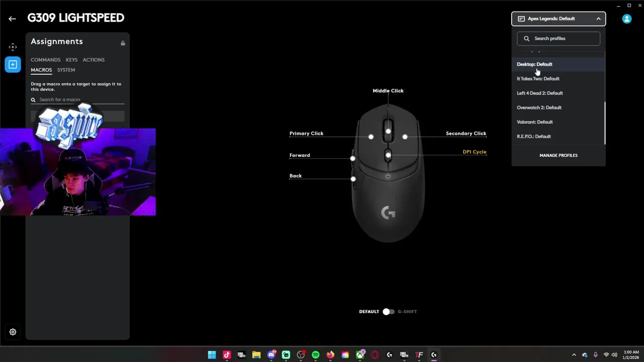
Task: Switch to the SYSTEM tab
Action: tap(66, 70)
